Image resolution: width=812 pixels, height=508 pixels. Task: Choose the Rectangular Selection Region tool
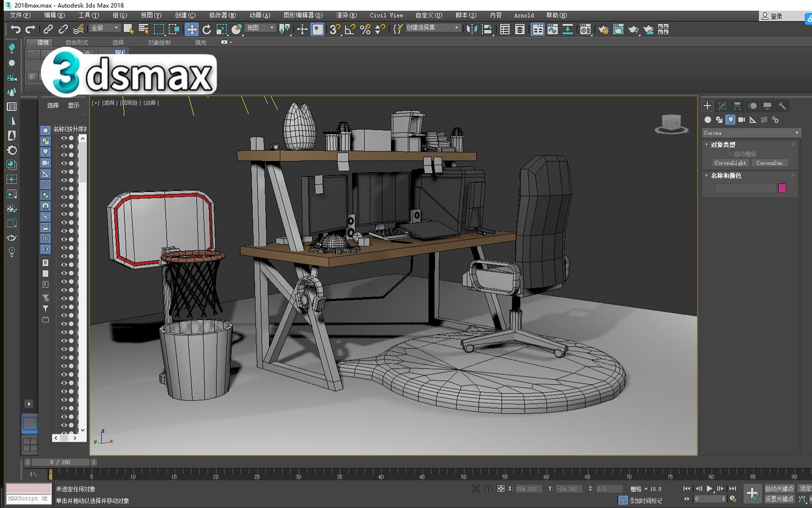159,29
